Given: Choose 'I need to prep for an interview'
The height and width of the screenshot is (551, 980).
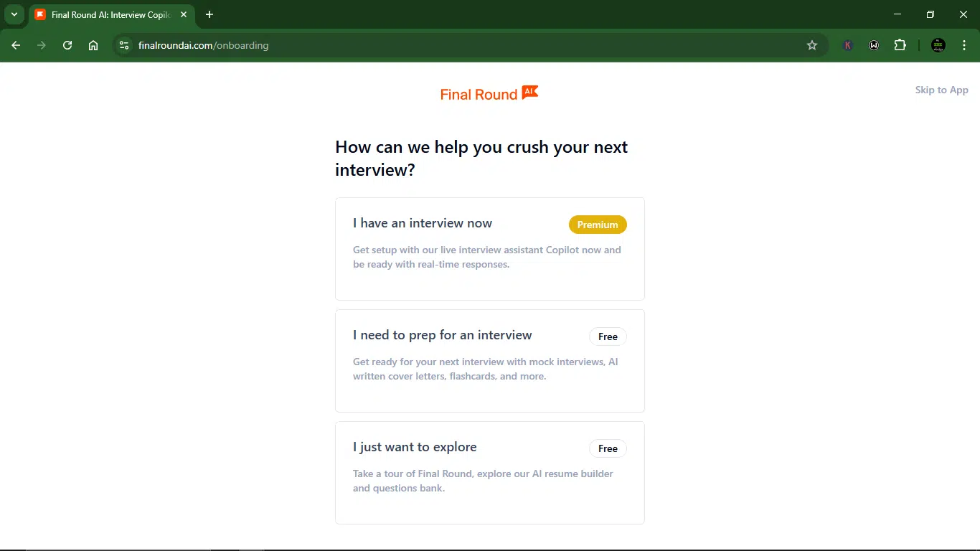Looking at the screenshot, I should pyautogui.click(x=490, y=361).
